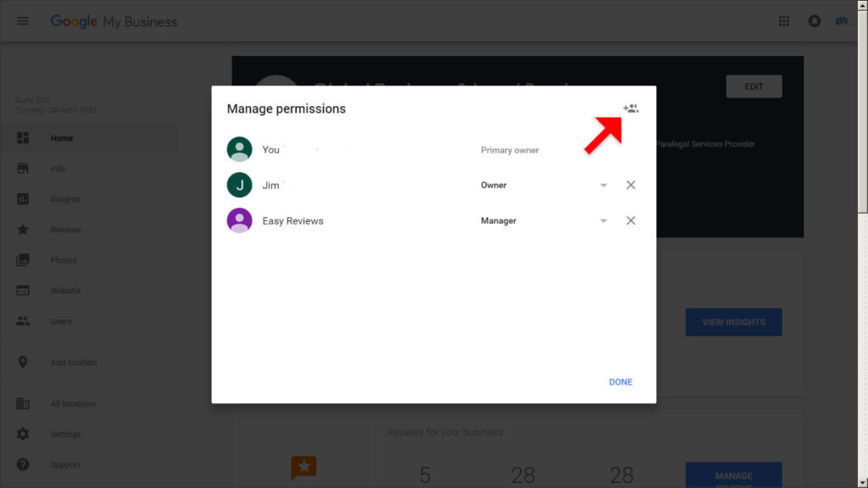Click the DONE button

tap(620, 382)
